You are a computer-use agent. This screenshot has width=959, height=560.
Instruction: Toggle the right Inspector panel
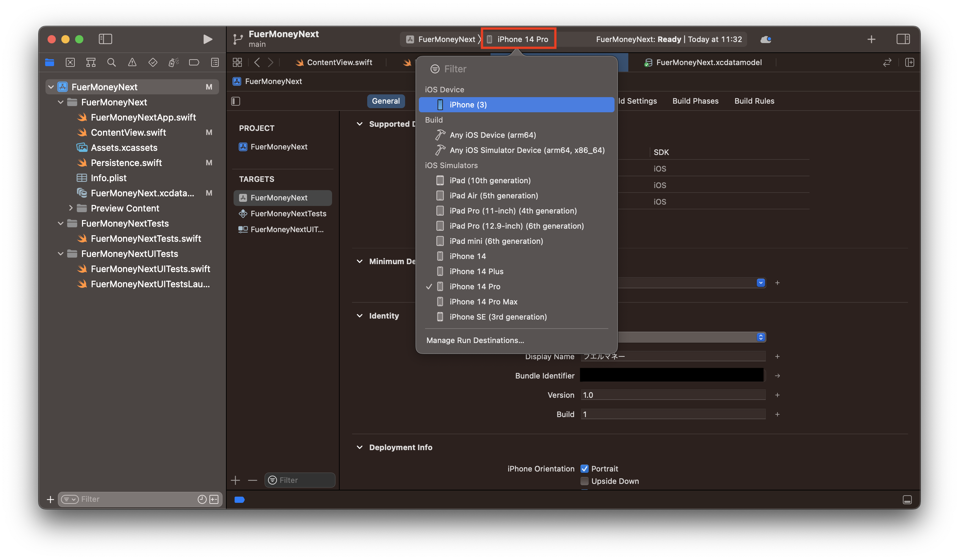(904, 39)
